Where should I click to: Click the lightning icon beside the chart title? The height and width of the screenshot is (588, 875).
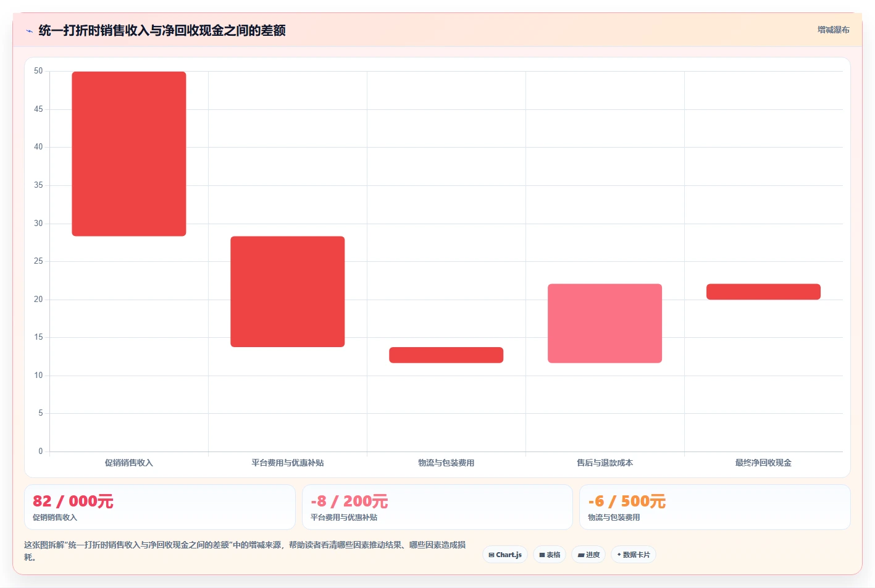29,31
